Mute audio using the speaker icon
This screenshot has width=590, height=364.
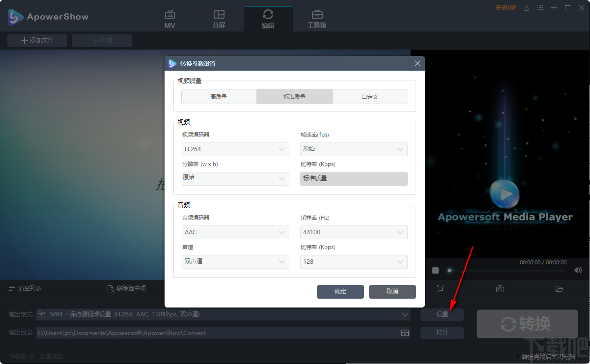(578, 270)
